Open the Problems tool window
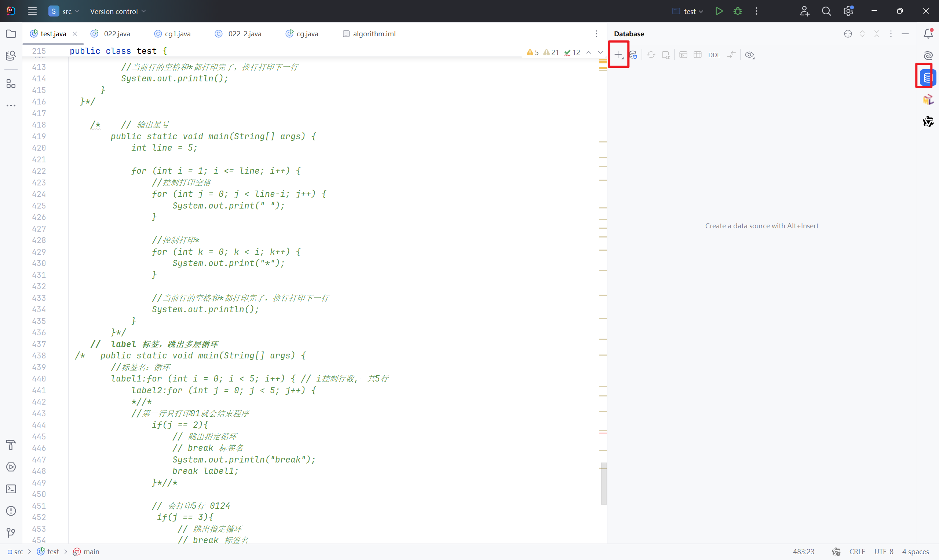 click(11, 511)
